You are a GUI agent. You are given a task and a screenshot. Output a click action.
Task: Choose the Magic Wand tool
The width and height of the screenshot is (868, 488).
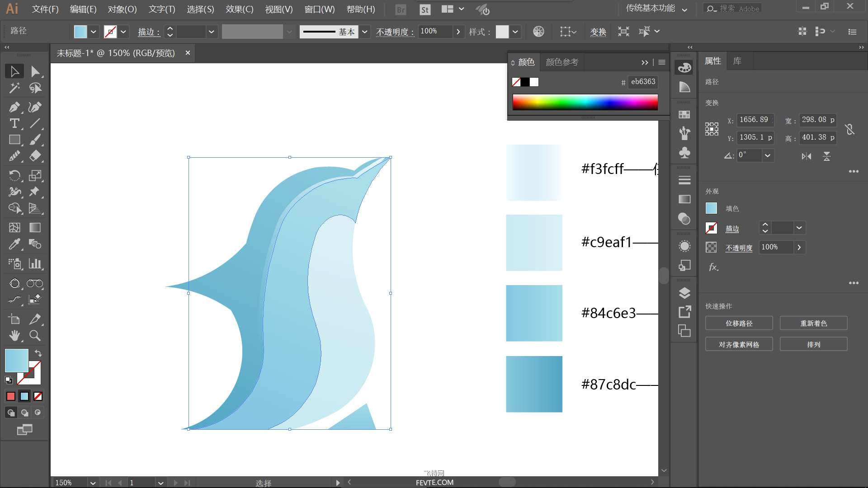14,88
